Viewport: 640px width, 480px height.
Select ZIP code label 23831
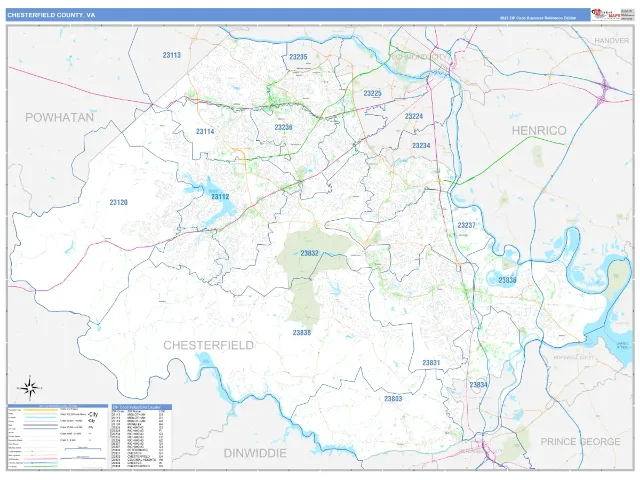[431, 362]
